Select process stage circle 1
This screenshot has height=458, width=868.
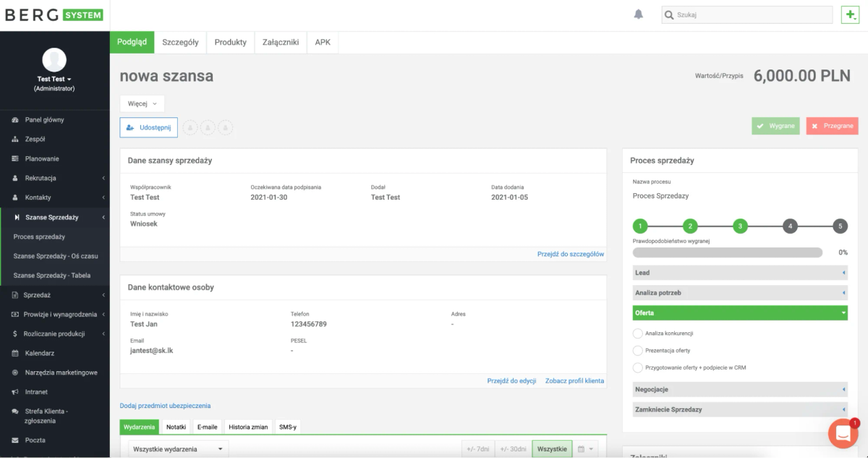click(640, 226)
